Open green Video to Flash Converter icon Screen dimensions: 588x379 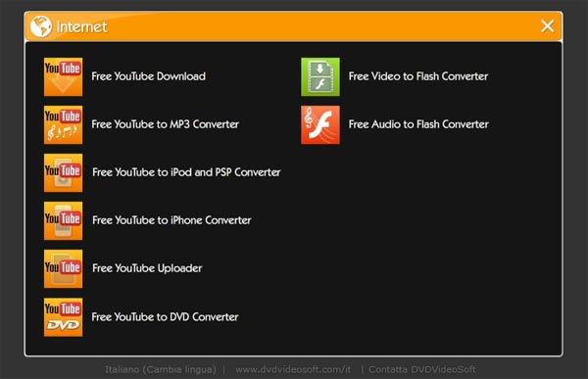(x=320, y=76)
